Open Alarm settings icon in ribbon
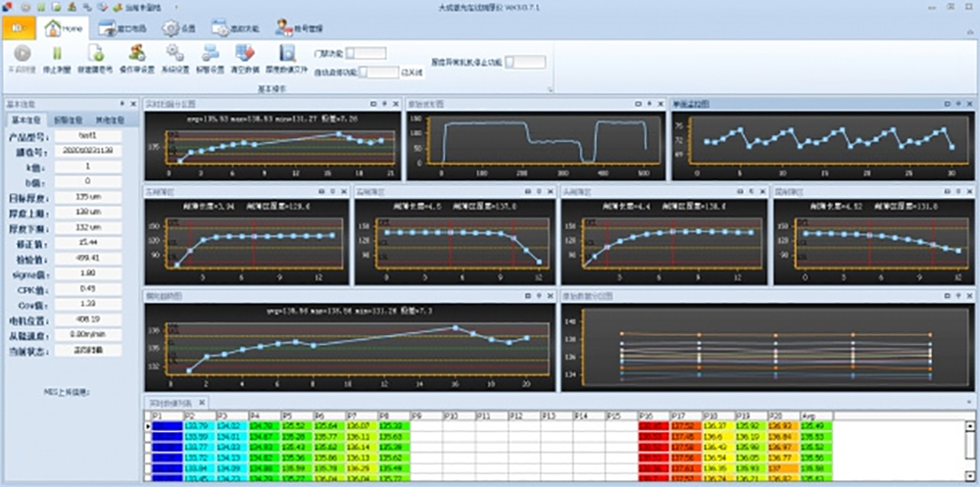 tap(211, 56)
